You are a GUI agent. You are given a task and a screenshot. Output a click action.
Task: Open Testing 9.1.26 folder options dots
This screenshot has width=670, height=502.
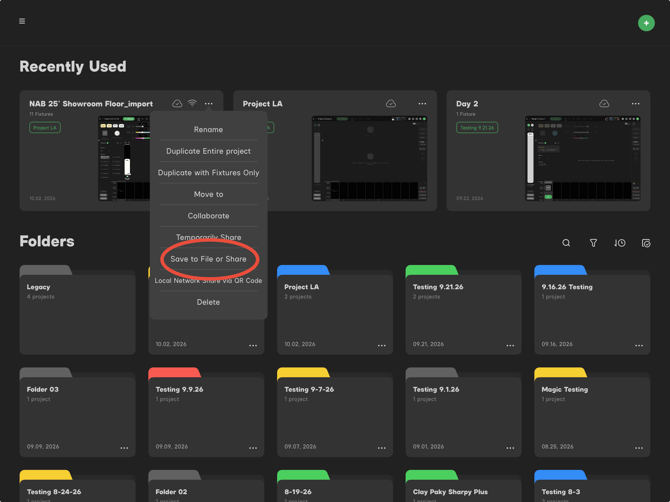510,448
